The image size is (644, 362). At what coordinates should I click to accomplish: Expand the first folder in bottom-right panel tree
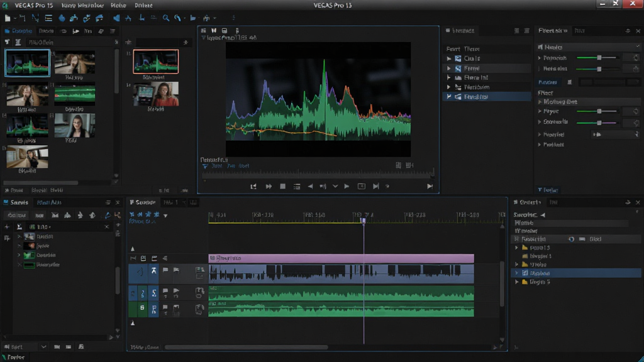[517, 248]
